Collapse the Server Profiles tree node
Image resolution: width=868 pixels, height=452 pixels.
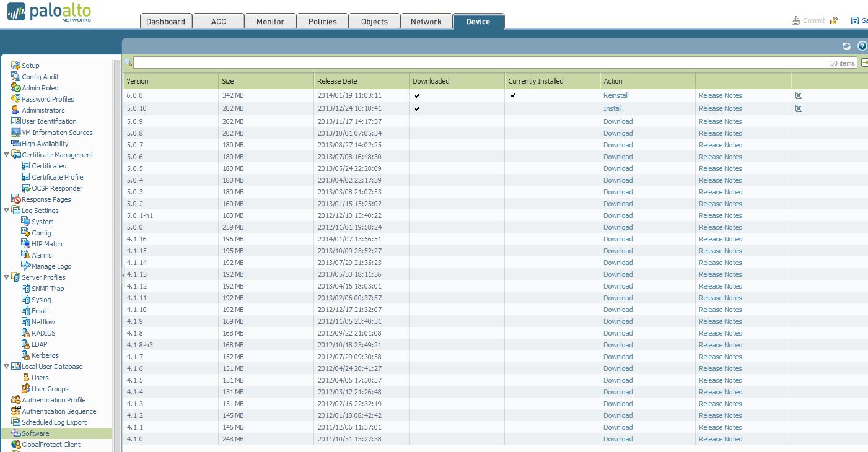[6, 277]
